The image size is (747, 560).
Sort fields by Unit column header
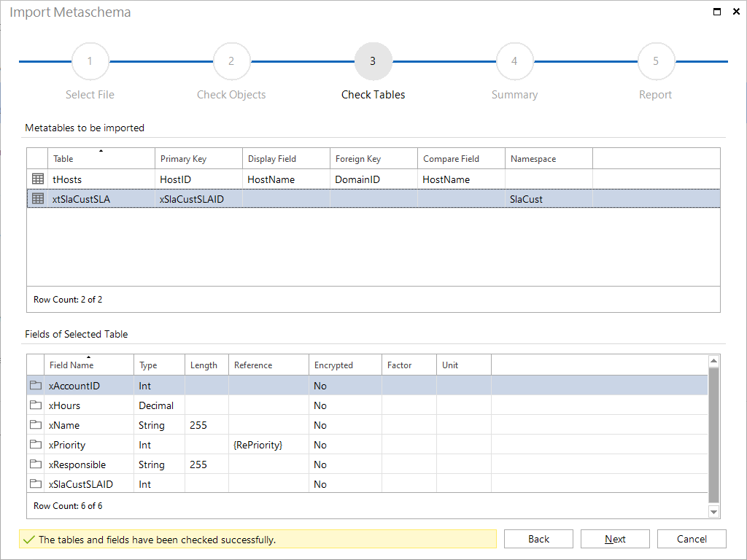tap(464, 365)
